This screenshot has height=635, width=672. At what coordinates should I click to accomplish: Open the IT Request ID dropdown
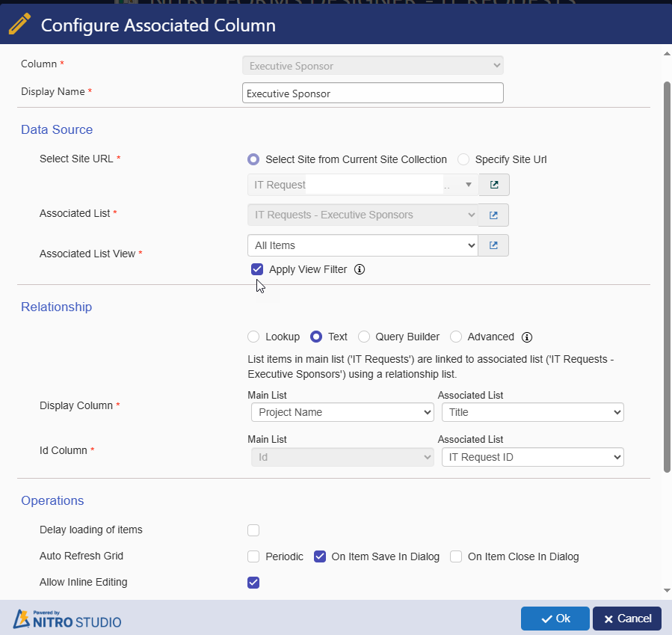click(x=533, y=457)
